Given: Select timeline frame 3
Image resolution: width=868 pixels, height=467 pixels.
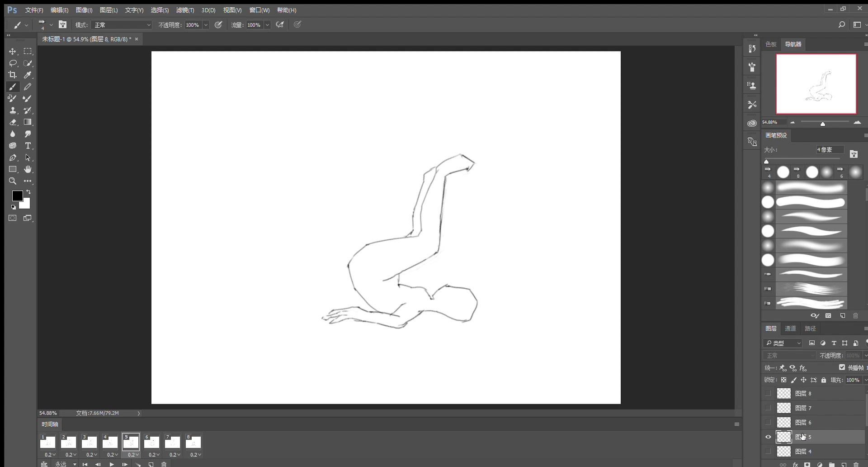Looking at the screenshot, I should pyautogui.click(x=89, y=442).
